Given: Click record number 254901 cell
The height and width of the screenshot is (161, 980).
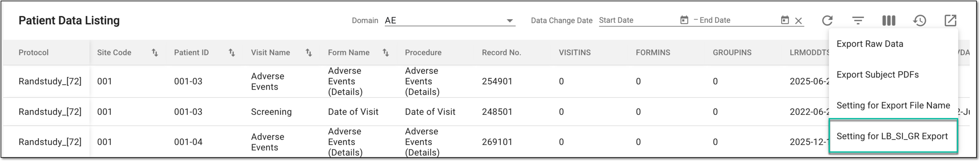Looking at the screenshot, I should pyautogui.click(x=497, y=81).
